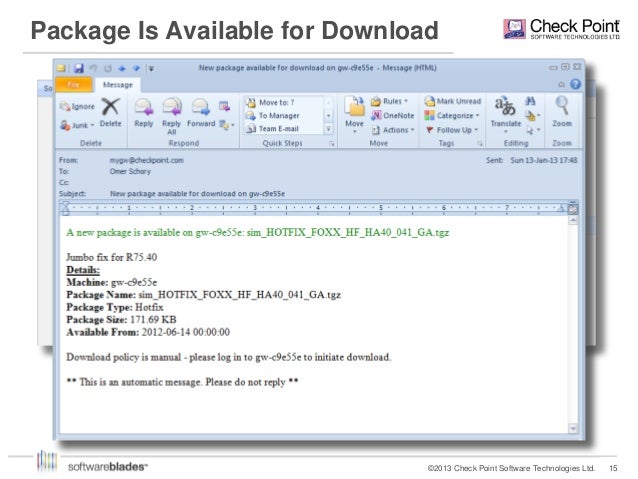Click the Save icon in quick access toolbar
Viewport: 638px width, 479px height.
78,68
